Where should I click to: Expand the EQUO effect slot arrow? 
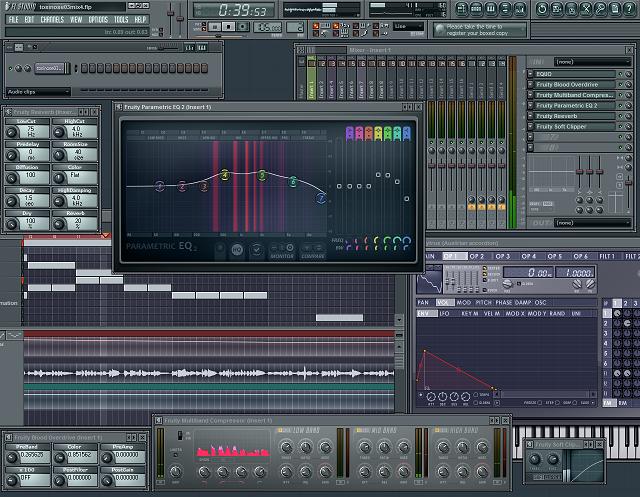(x=530, y=74)
